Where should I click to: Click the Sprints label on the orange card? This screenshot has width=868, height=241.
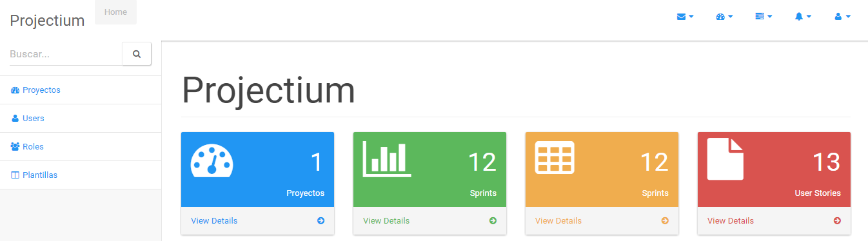(x=656, y=193)
